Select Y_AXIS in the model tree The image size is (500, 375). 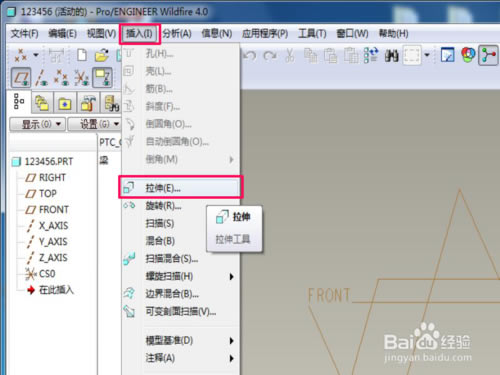coord(47,242)
